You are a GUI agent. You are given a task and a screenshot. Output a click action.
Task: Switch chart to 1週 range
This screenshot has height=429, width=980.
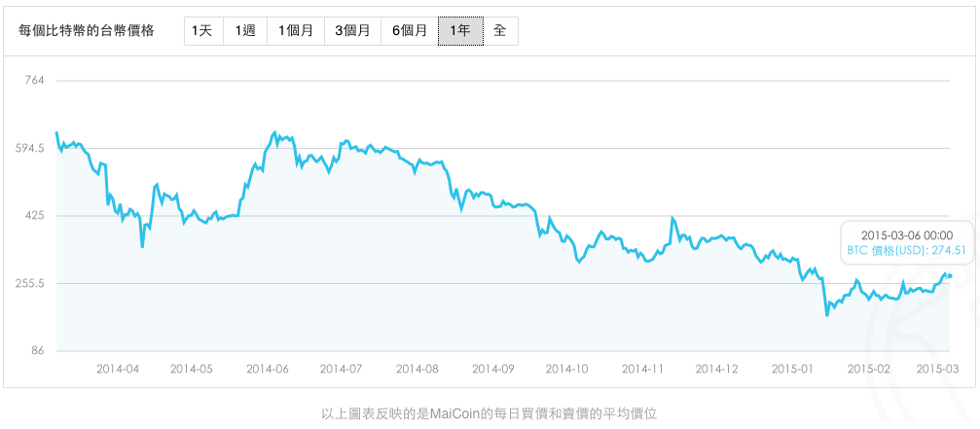243,31
